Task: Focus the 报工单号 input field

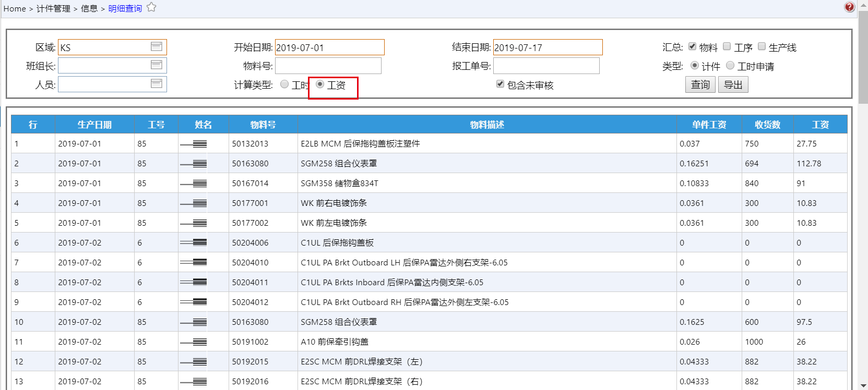Action: (546, 66)
